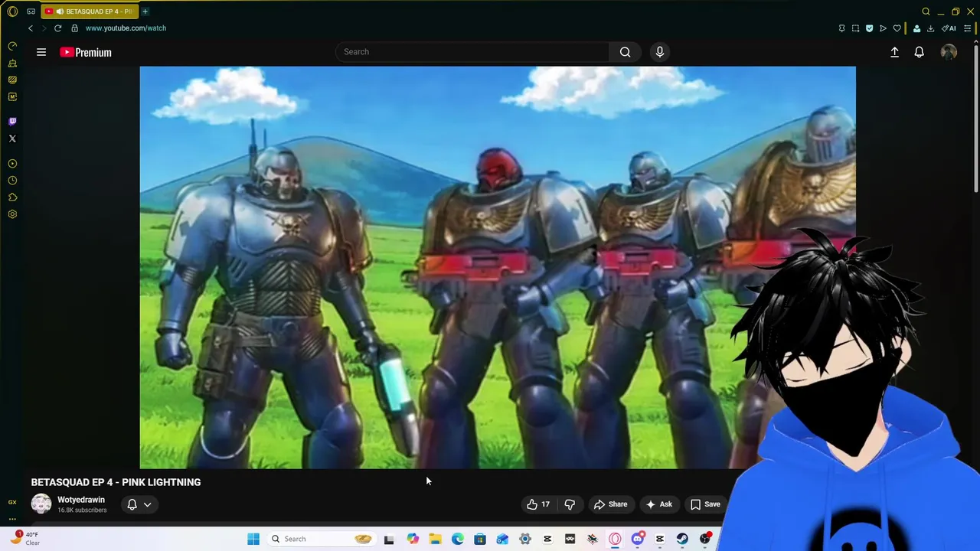
Task: Dislike the video with thumbs down
Action: (570, 504)
